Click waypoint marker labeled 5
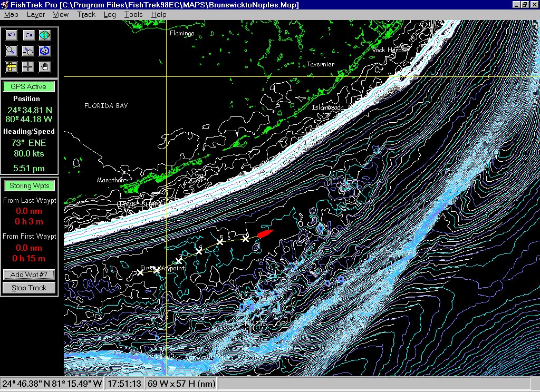Viewport: 540px width, 392px height. (220, 242)
